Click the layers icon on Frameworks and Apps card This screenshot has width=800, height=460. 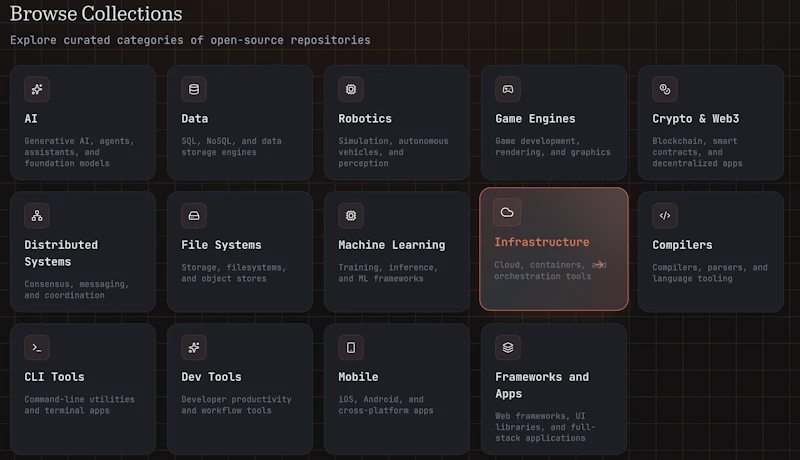tap(508, 348)
